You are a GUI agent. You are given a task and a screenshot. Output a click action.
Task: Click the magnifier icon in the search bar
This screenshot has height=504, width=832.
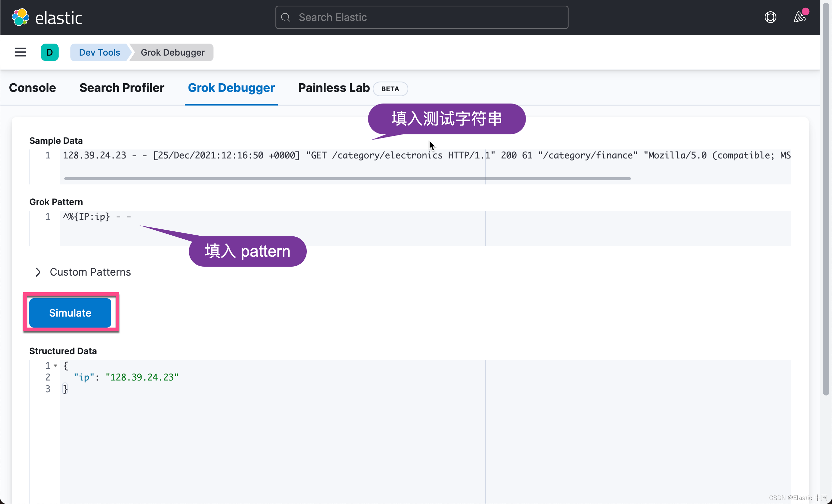click(x=286, y=17)
